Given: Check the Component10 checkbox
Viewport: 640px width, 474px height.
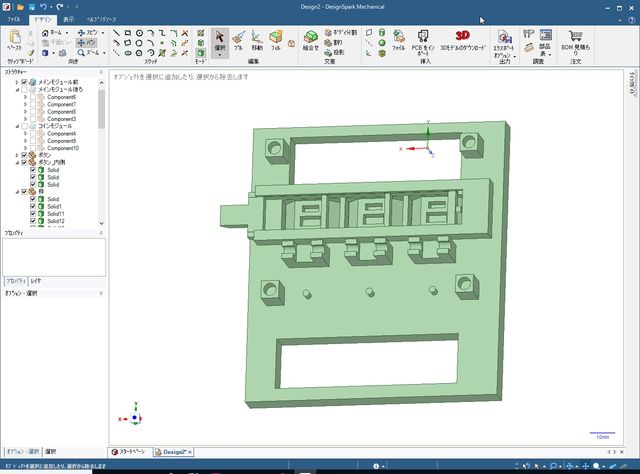Looking at the screenshot, I should tap(33, 148).
